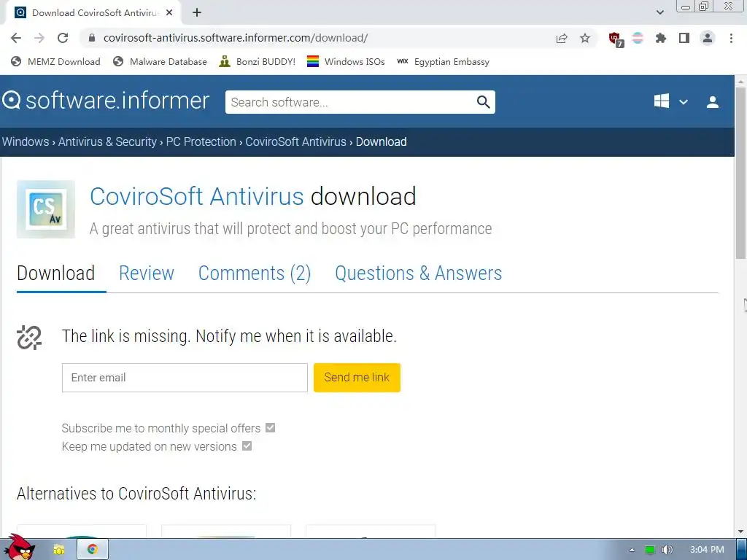Open Chrome's three-dot menu
747x560 pixels.
731,38
